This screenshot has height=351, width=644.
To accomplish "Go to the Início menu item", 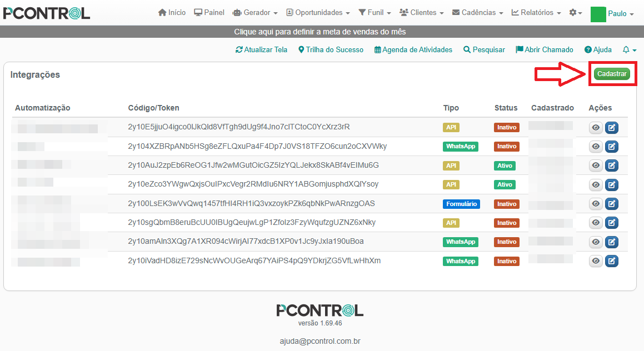I will click(x=172, y=13).
